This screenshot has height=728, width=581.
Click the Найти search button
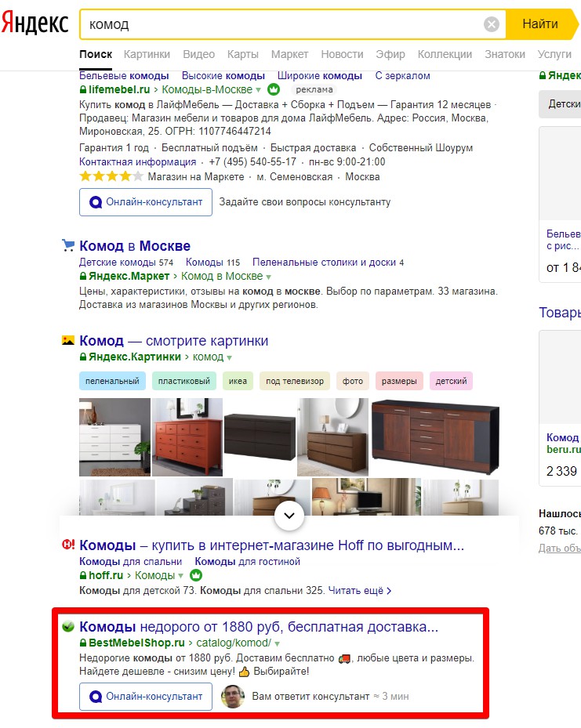tap(540, 24)
